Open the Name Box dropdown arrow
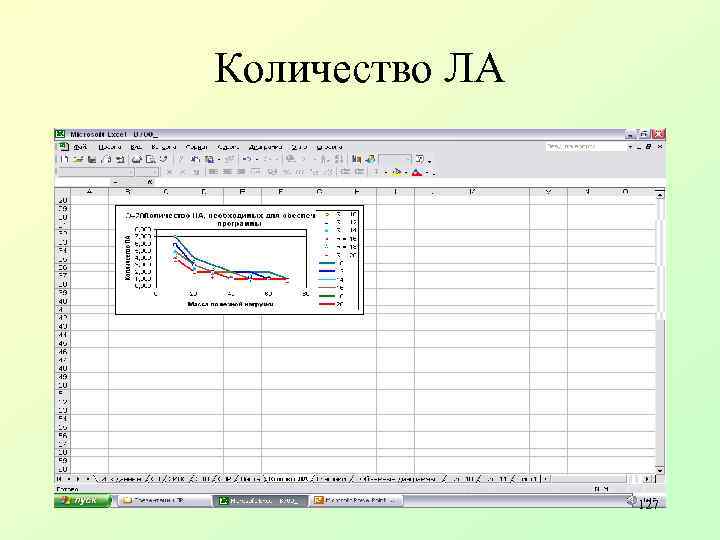 coord(116,182)
